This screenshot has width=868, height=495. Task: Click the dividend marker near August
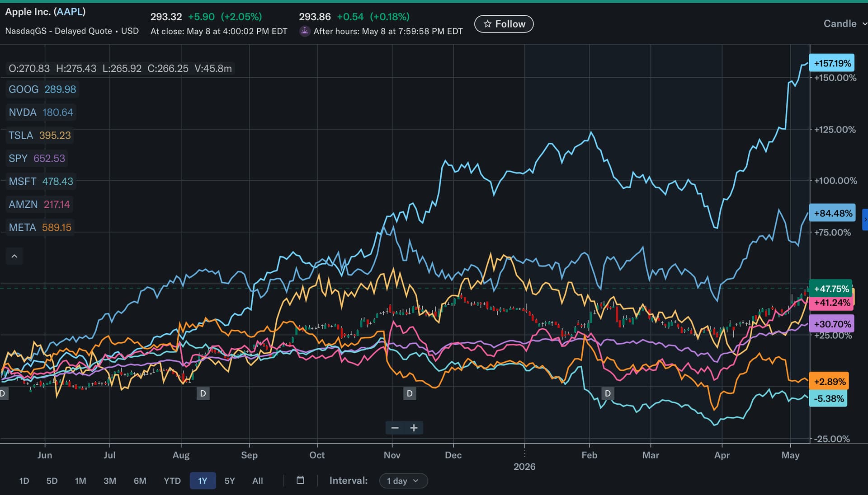click(203, 393)
